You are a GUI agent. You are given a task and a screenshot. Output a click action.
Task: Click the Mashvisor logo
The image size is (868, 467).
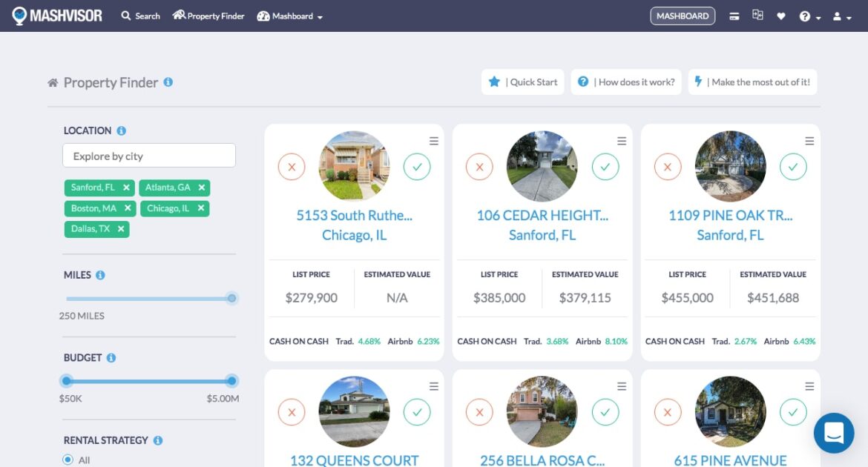point(57,15)
